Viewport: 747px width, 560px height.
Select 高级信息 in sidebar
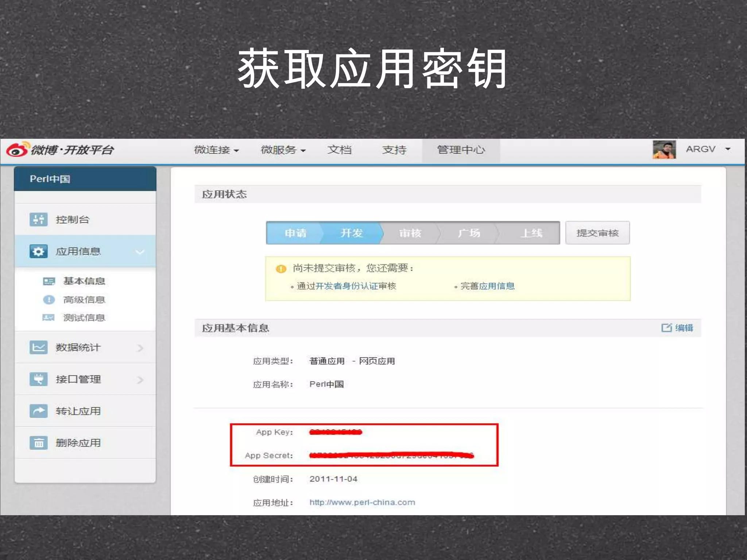tap(84, 300)
